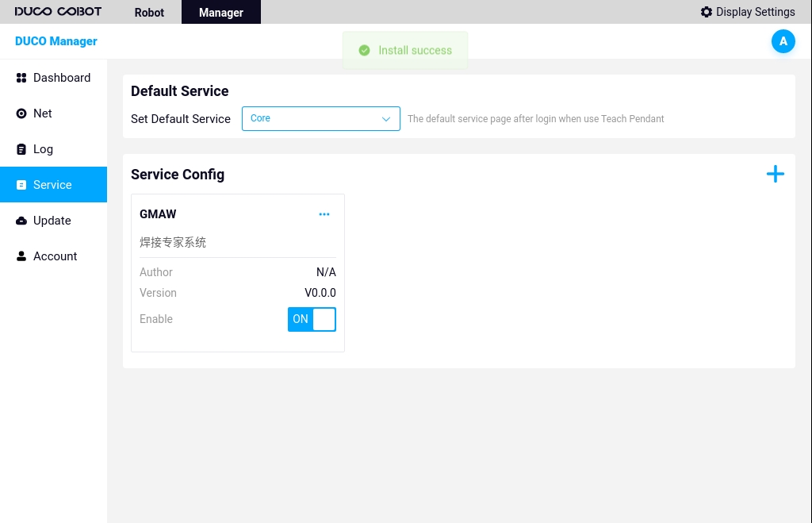Click the Display Settings text label
Viewport: 812px width, 523px height.
click(755, 12)
